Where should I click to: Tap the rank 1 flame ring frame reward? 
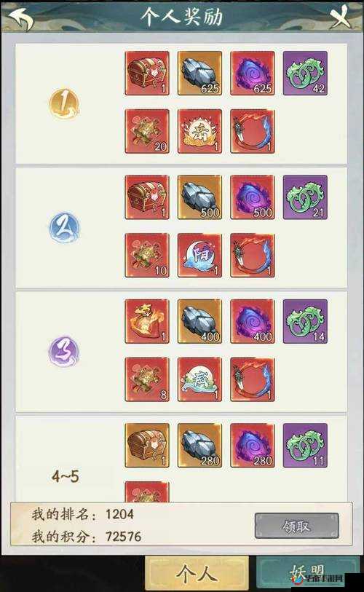tap(252, 131)
